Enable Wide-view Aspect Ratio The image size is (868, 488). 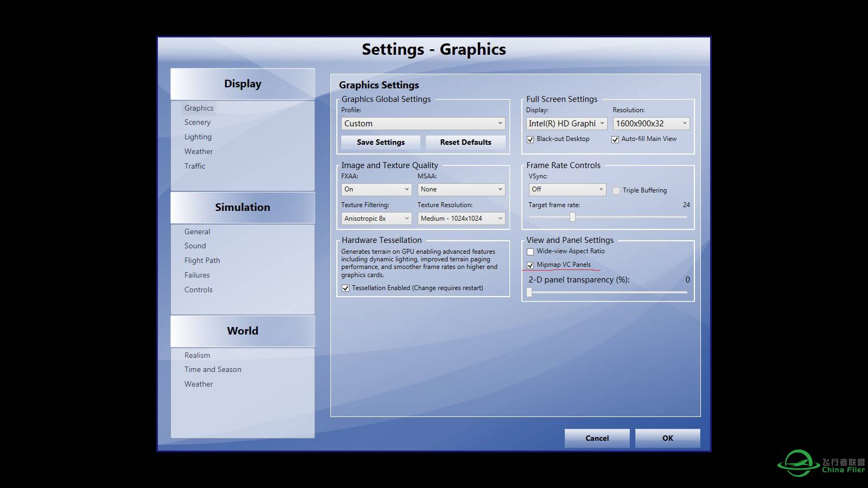tap(531, 251)
